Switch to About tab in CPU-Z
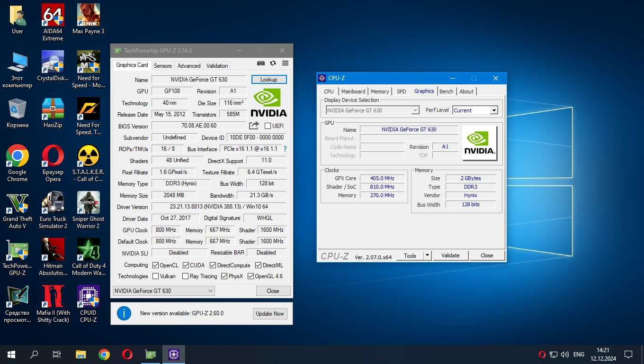The height and width of the screenshot is (364, 644). click(x=466, y=91)
